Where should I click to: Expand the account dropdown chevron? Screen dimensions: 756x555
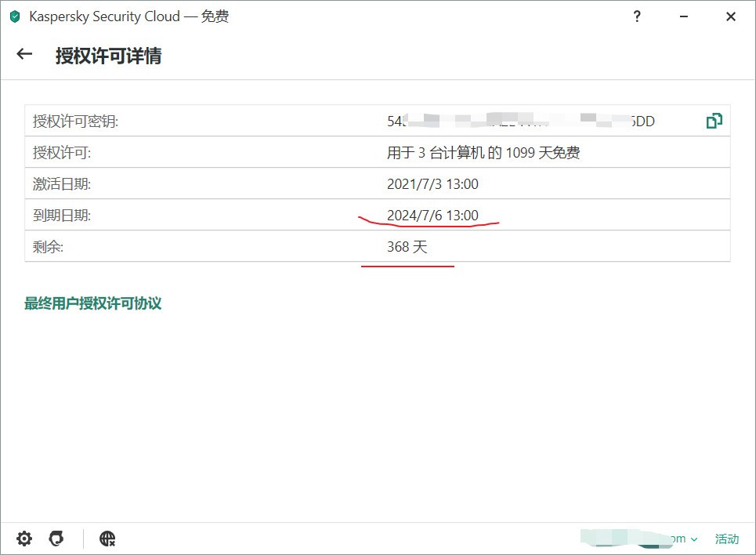[x=694, y=539]
